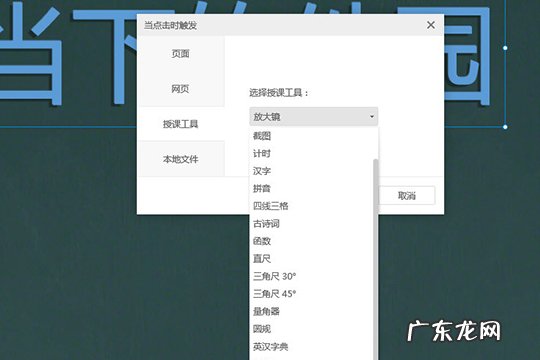Viewport: 540px width, 360px height.
Task: Select the 四线三格 option
Action: tap(311, 206)
